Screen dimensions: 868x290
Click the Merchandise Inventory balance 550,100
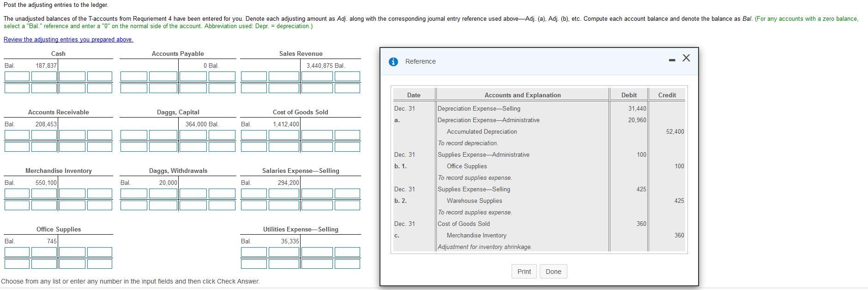click(46, 183)
